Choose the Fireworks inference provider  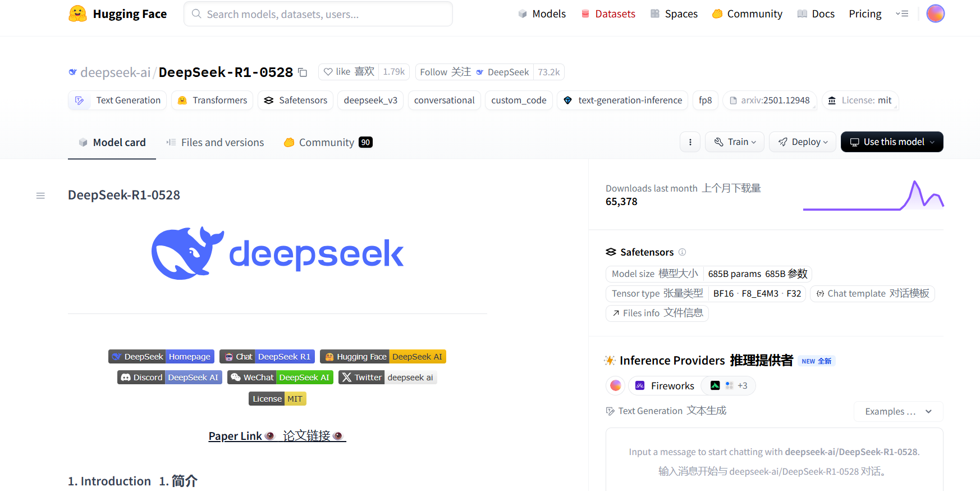(665, 385)
